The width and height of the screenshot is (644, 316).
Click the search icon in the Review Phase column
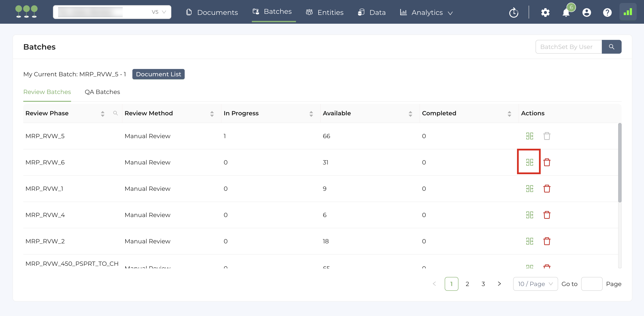pos(115,113)
